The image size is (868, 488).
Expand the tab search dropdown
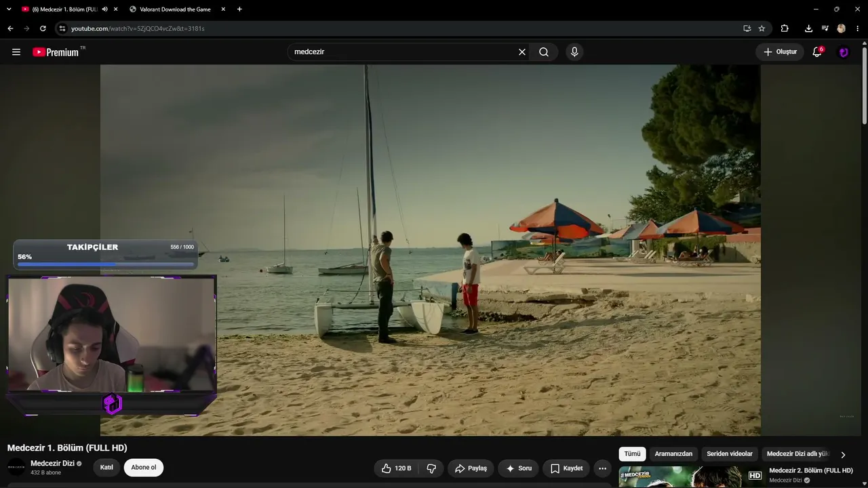coord(9,9)
